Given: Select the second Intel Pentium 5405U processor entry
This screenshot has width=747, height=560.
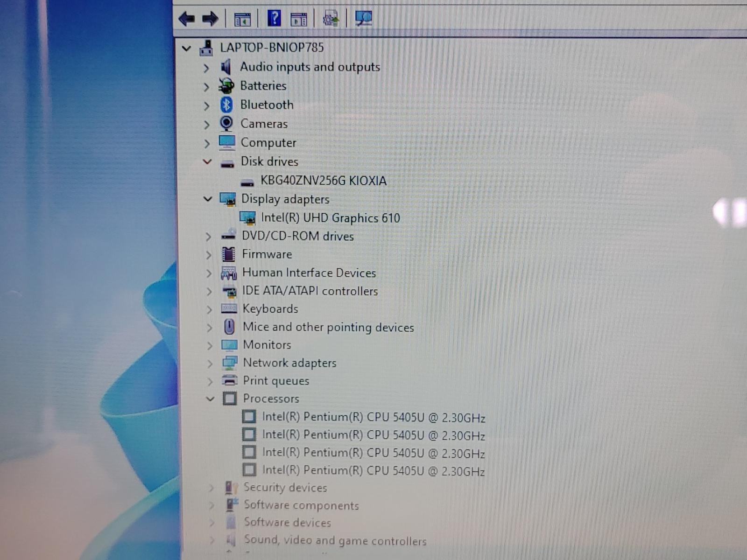Looking at the screenshot, I should pyautogui.click(x=373, y=435).
